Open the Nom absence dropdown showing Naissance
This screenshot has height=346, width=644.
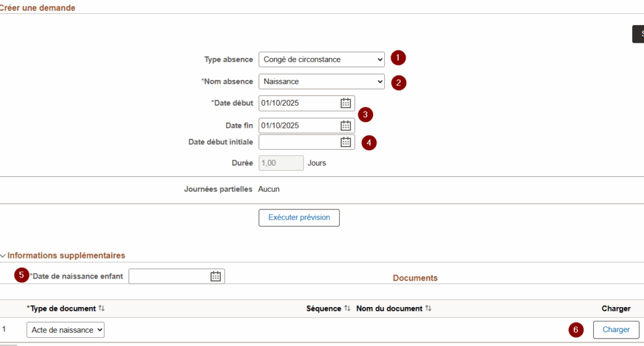[x=321, y=81]
